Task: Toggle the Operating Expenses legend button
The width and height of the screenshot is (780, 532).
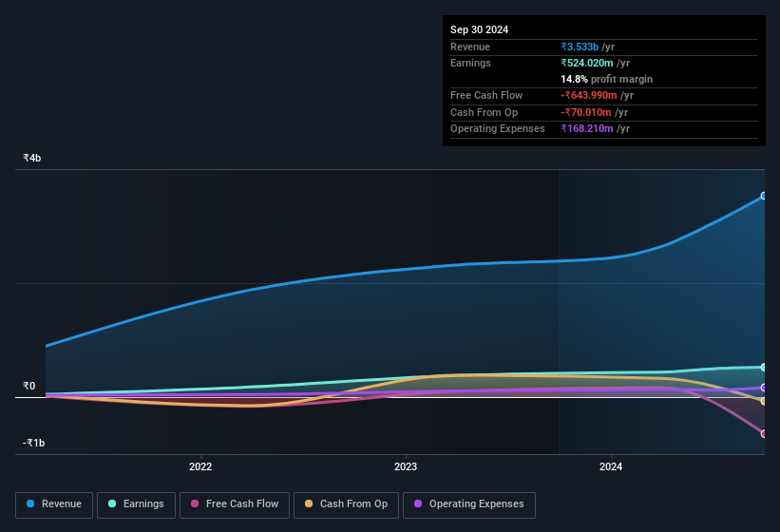Action: tap(469, 504)
